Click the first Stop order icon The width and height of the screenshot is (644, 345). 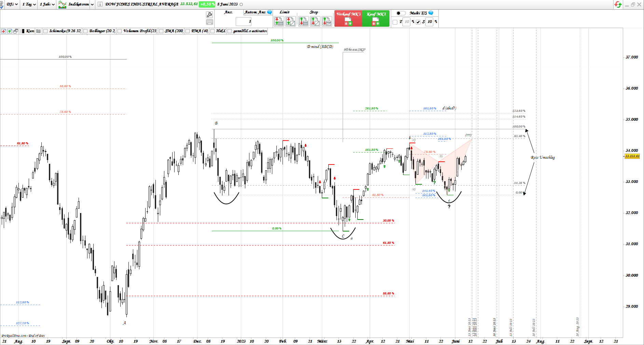click(303, 21)
